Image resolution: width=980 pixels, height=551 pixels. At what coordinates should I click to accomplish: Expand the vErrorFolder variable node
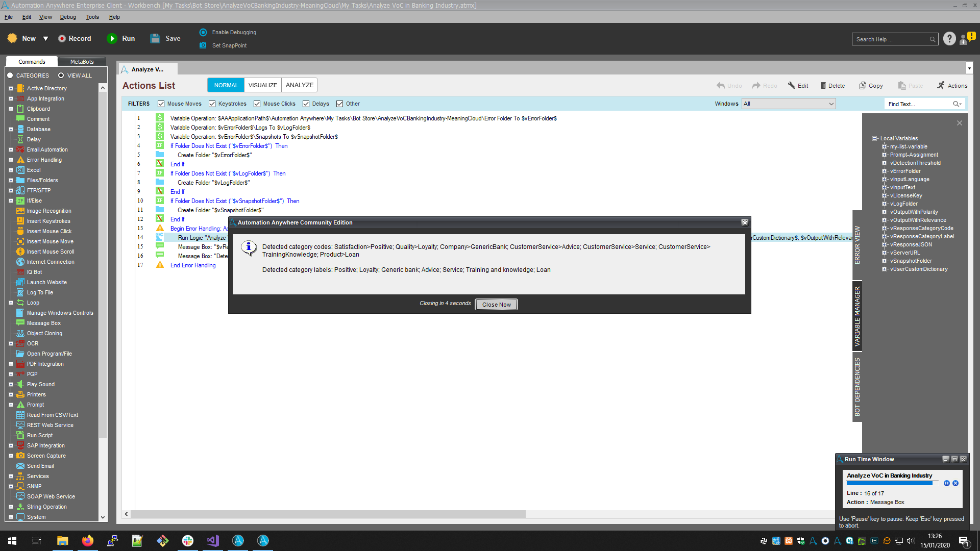885,171
